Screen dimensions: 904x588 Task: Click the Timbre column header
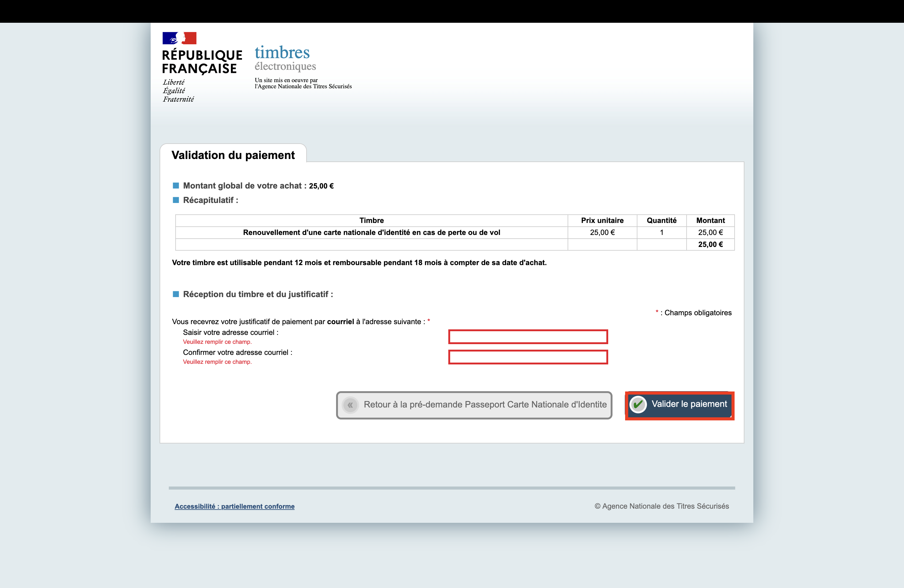[371, 220]
